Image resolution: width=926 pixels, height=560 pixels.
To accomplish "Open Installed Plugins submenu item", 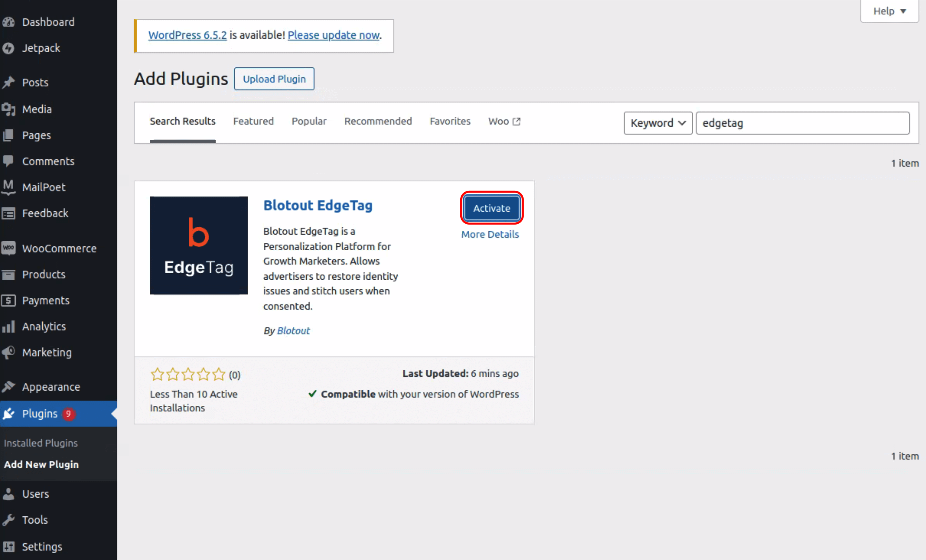I will point(41,443).
